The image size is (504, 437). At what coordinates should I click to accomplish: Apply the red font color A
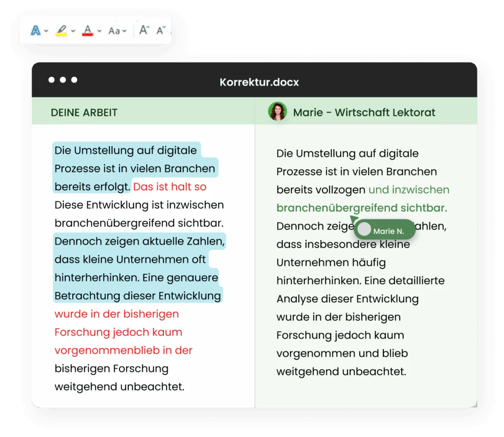88,31
